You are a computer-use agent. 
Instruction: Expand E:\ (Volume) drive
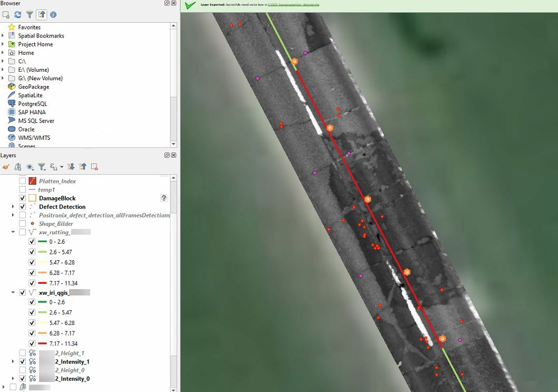pyautogui.click(x=3, y=70)
